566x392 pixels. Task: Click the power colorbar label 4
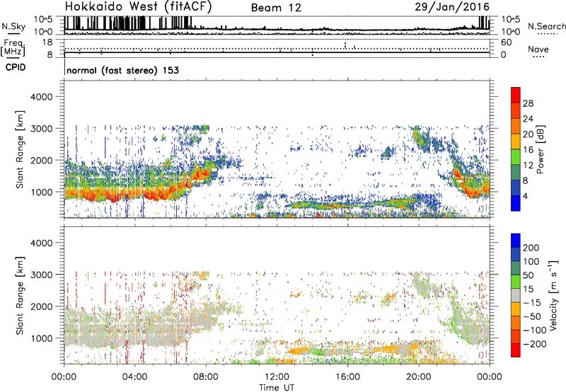(526, 196)
